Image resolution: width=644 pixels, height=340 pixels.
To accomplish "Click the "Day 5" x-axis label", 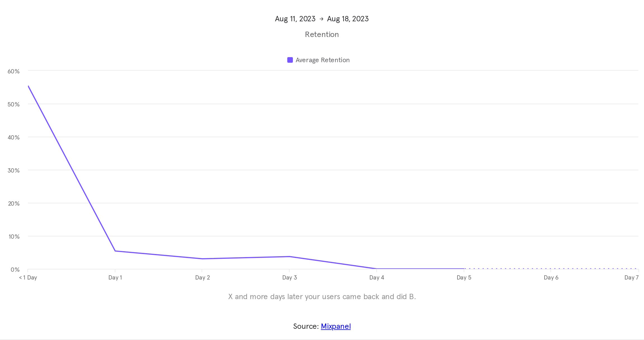I will (464, 278).
